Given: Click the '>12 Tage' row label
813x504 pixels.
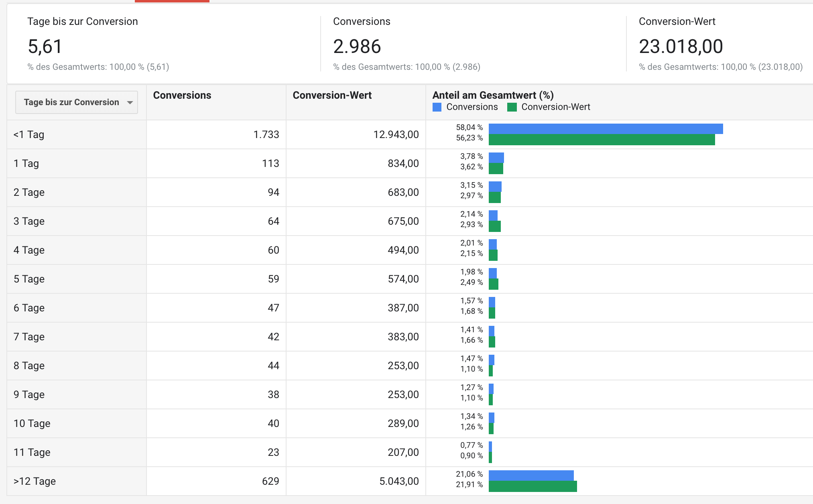Looking at the screenshot, I should (x=35, y=481).
